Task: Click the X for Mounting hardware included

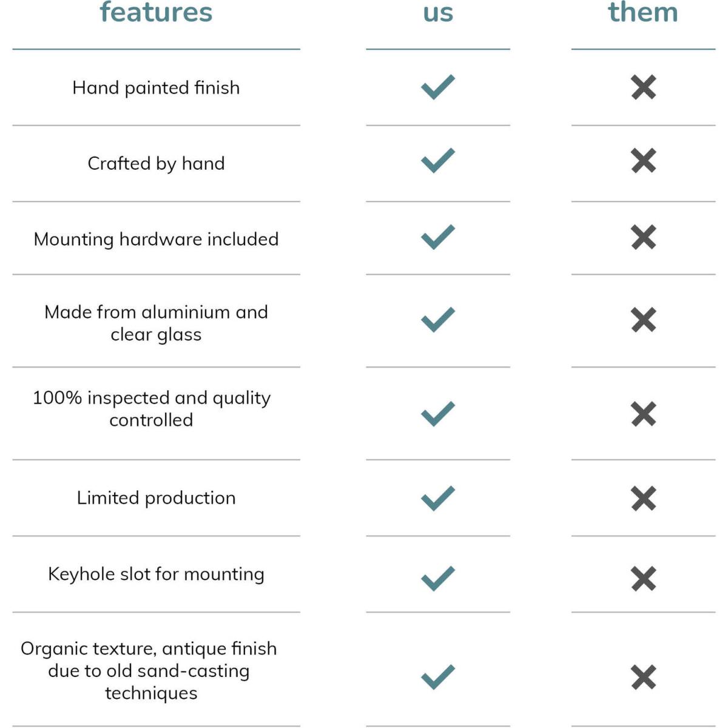Action: (643, 237)
